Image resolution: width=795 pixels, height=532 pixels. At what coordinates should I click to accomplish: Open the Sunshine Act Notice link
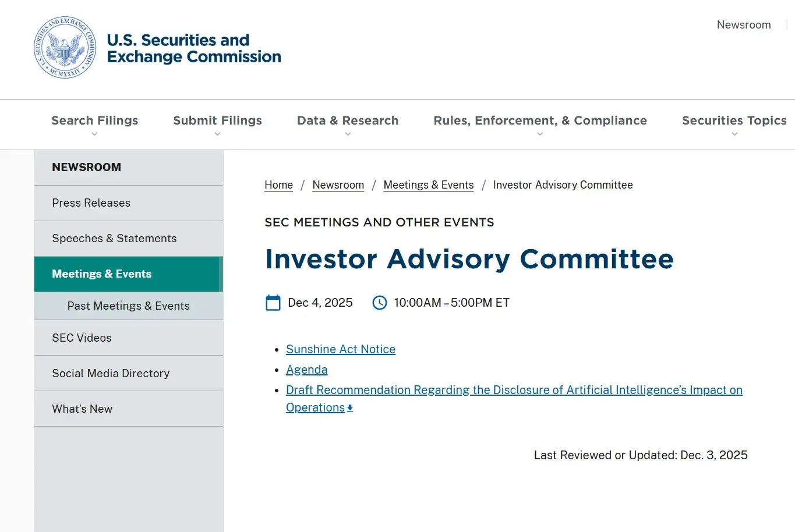tap(341, 349)
